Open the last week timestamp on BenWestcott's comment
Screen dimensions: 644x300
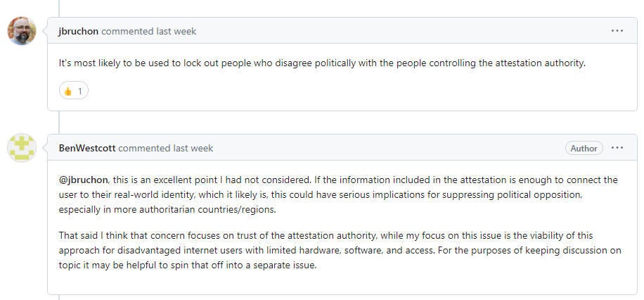(x=193, y=148)
